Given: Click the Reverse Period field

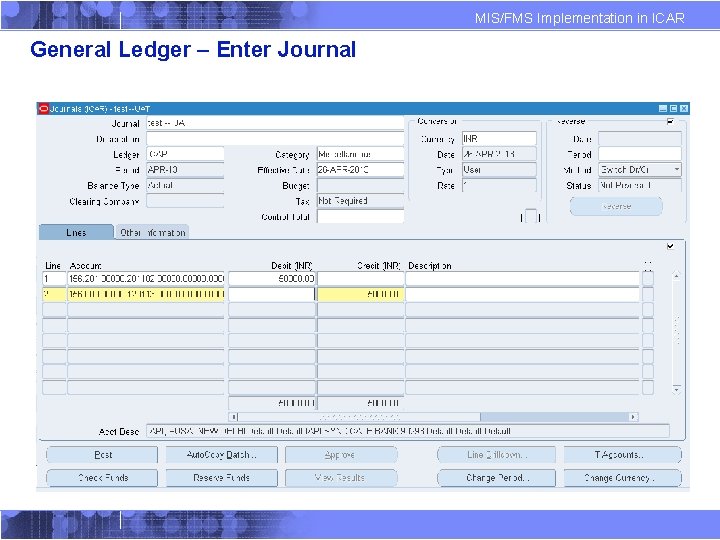Looking at the screenshot, I should [640, 154].
